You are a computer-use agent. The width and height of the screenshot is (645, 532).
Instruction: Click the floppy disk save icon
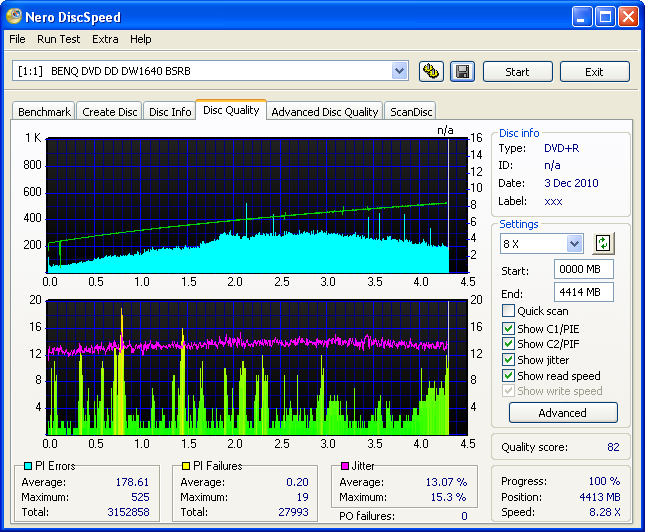click(462, 72)
